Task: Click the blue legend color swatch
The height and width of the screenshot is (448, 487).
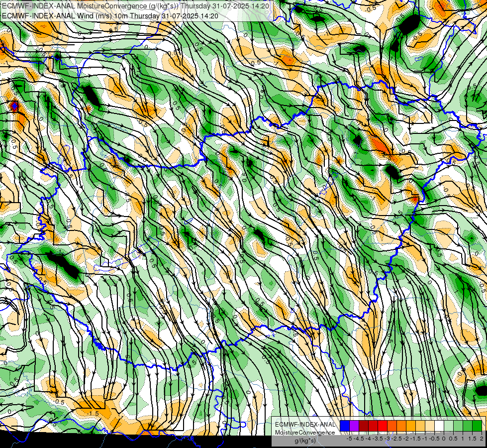Action: click(345, 426)
